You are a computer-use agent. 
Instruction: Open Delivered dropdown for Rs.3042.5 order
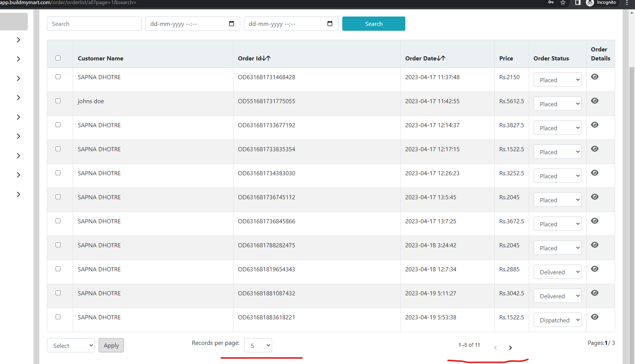click(x=557, y=296)
